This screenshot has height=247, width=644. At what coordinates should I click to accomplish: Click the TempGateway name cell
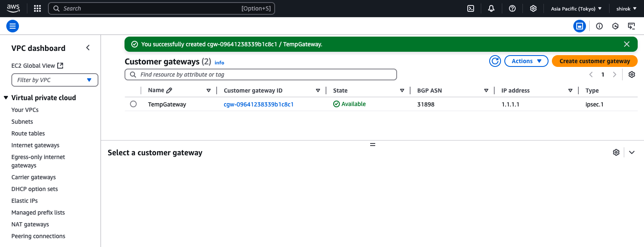pyautogui.click(x=167, y=104)
